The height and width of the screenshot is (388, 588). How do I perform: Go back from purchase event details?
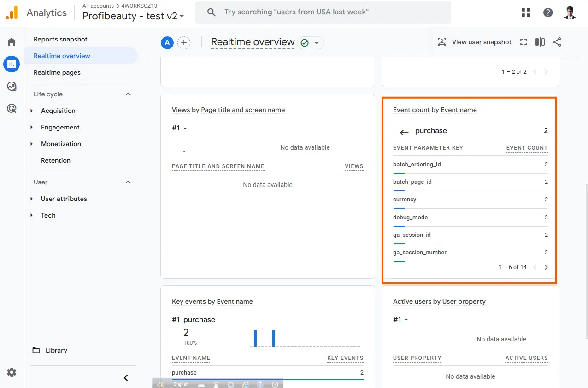click(404, 133)
